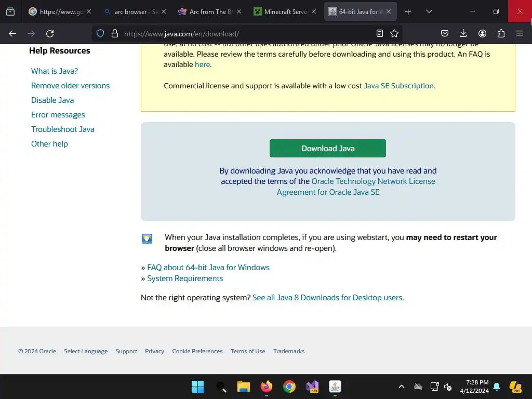Click the URL address field
Viewport: 532px width, 399px height.
pos(248,34)
